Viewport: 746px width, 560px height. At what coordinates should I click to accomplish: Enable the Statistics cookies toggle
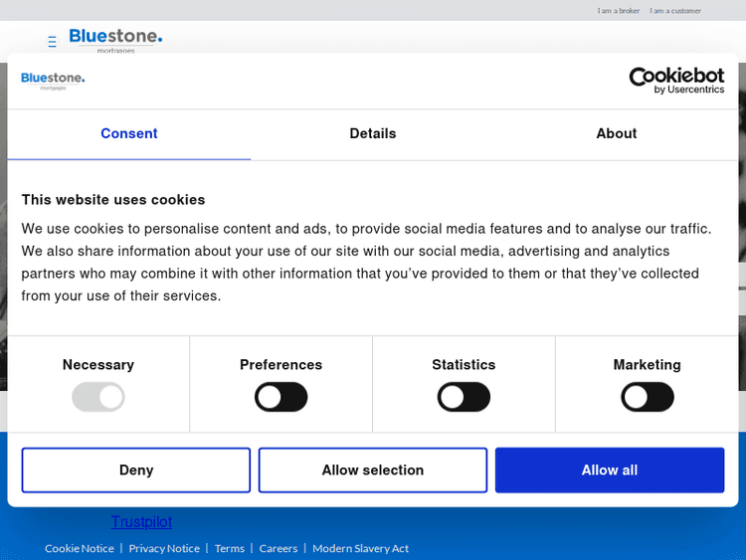pyautogui.click(x=465, y=398)
